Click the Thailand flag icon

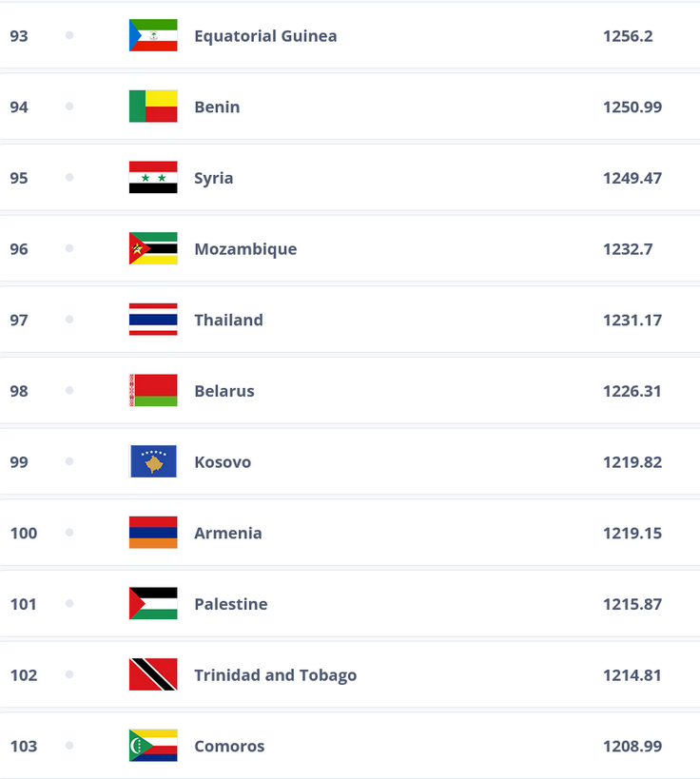tap(153, 320)
